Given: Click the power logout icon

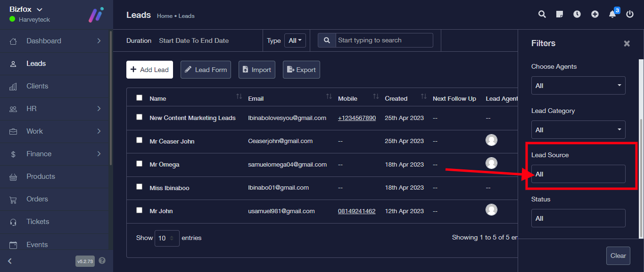Looking at the screenshot, I should (630, 14).
